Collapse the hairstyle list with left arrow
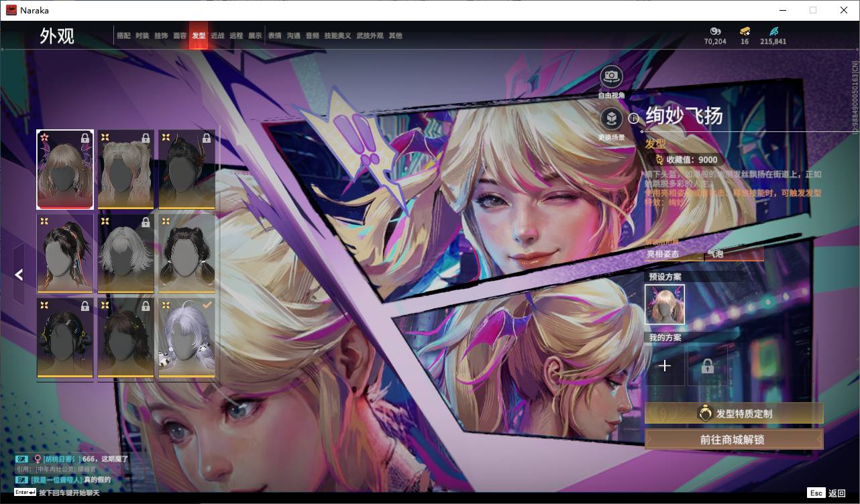Viewport: 860px width, 504px height. click(x=19, y=274)
